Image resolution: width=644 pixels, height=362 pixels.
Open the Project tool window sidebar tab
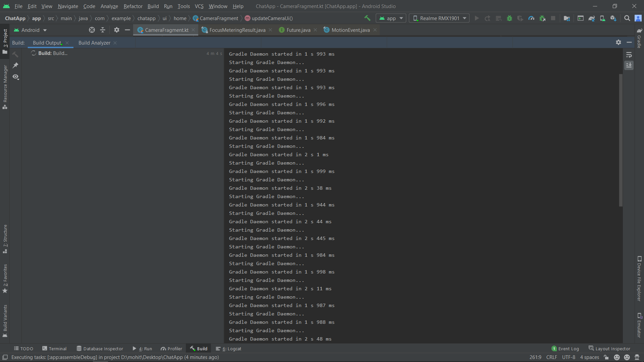pos(5,41)
